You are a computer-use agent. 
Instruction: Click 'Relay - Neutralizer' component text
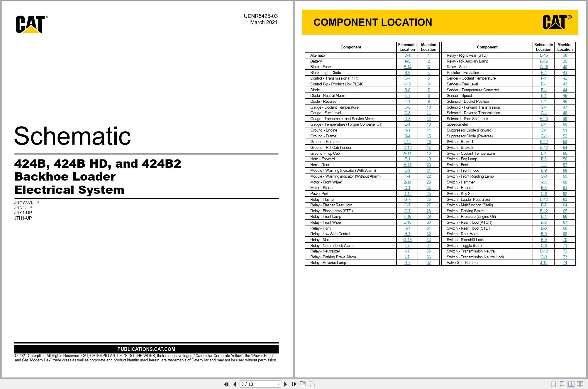click(325, 251)
